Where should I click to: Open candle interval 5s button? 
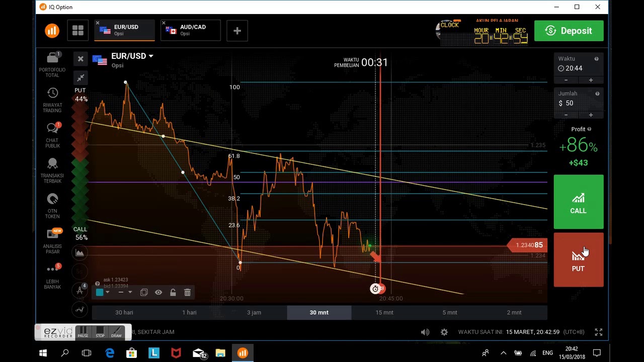coord(80,271)
